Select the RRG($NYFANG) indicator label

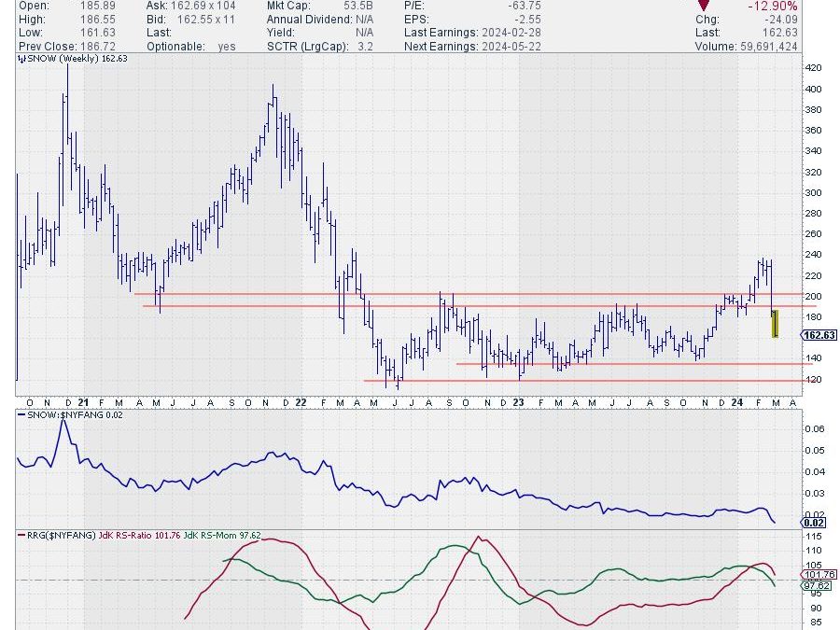57,535
